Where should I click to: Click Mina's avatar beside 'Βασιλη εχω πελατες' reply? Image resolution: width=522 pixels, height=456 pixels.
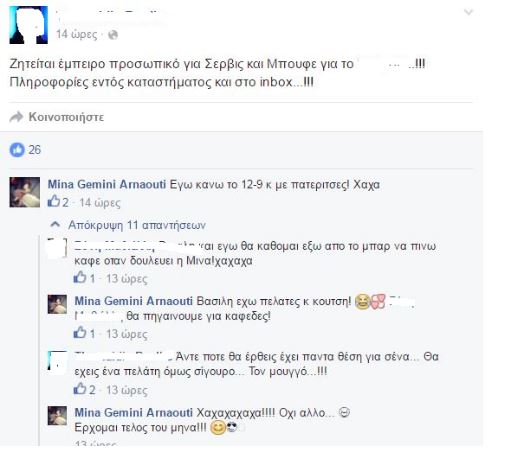point(57,304)
